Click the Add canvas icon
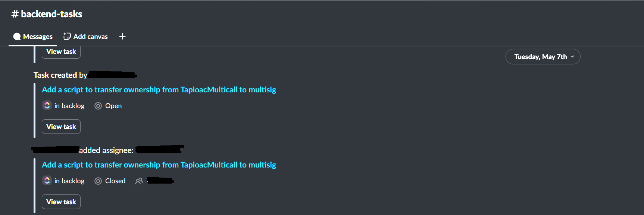The height and width of the screenshot is (215, 644). coord(67,36)
